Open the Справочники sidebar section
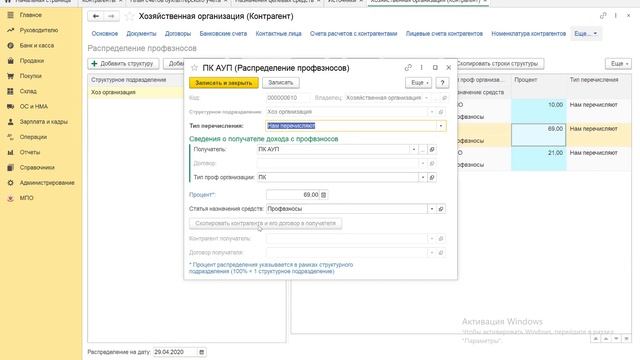Viewport: 640px width, 360px height. click(x=37, y=167)
